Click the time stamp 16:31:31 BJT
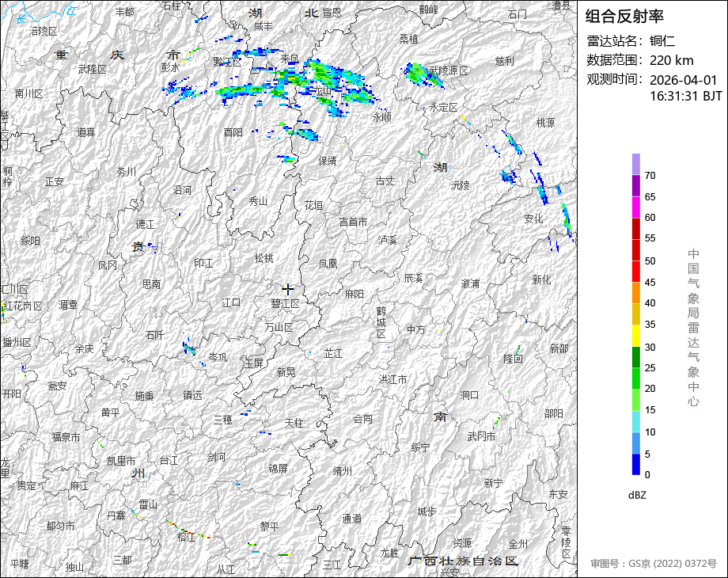This screenshot has width=728, height=578. click(x=686, y=96)
